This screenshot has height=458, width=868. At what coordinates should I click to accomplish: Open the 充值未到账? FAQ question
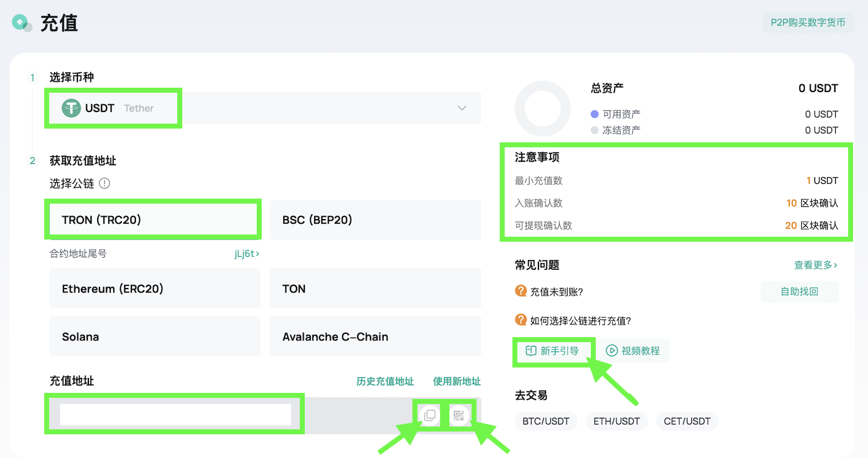tap(557, 292)
